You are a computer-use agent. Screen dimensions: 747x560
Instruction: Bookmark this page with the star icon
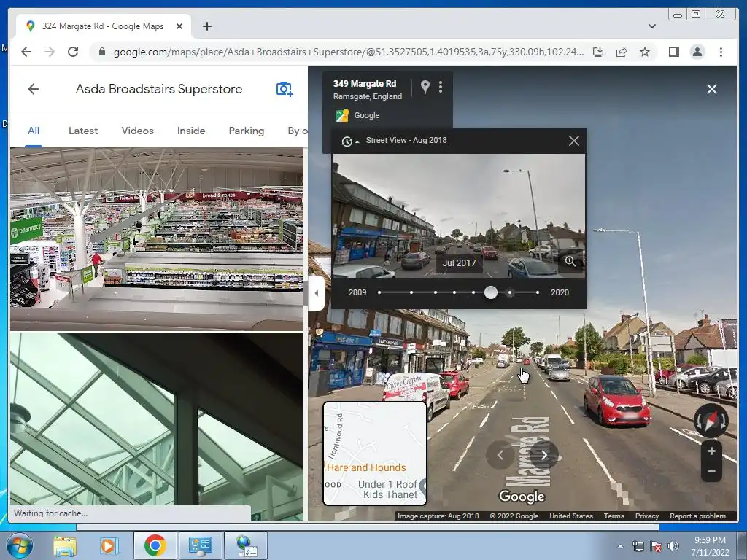[645, 52]
